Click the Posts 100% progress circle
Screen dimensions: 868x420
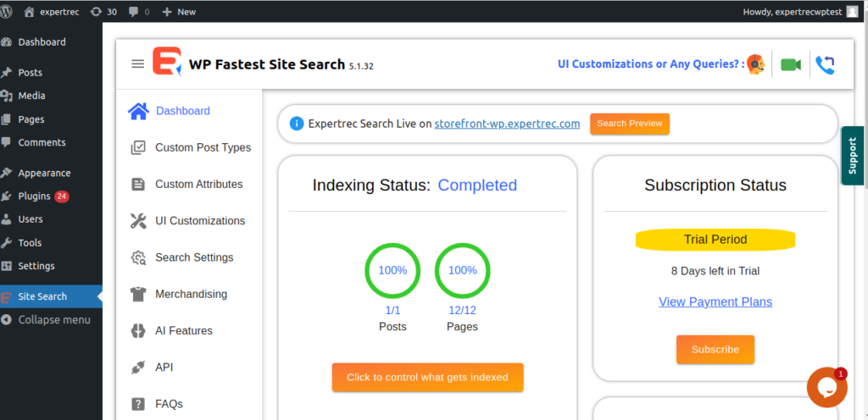[x=392, y=271]
